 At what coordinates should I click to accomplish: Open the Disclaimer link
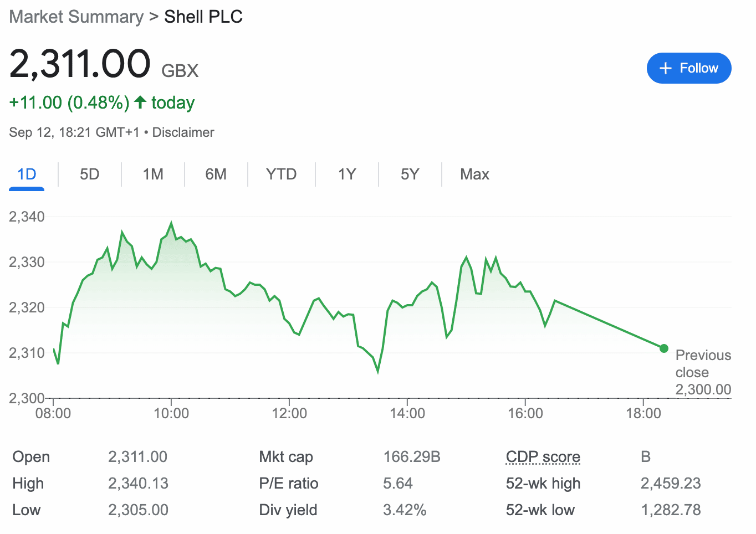183,132
